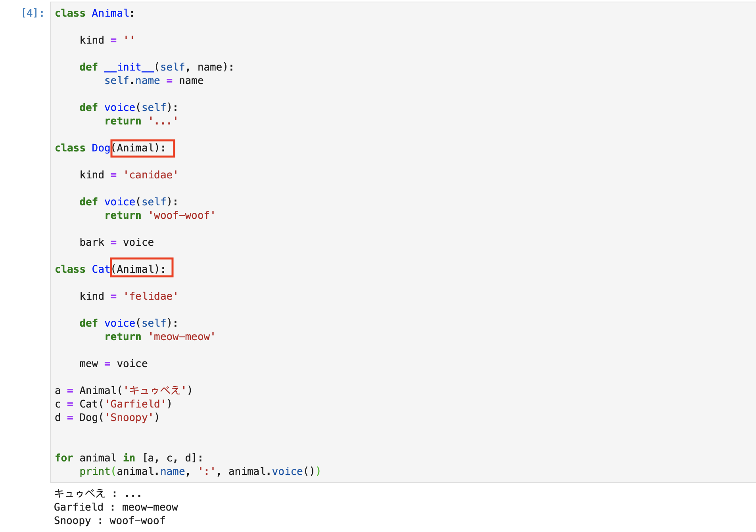
Task: Select the Animal('キュゥべえ') instantiation
Action: [x=136, y=390]
